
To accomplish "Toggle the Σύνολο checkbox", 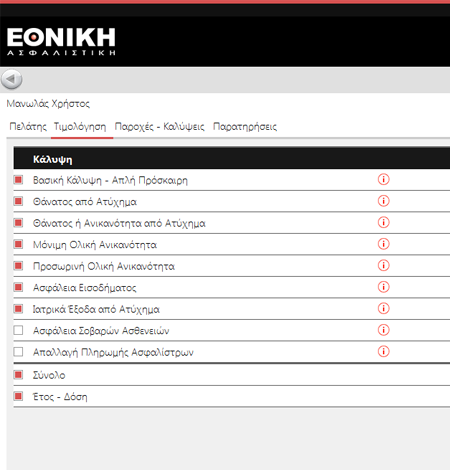I will click(18, 375).
